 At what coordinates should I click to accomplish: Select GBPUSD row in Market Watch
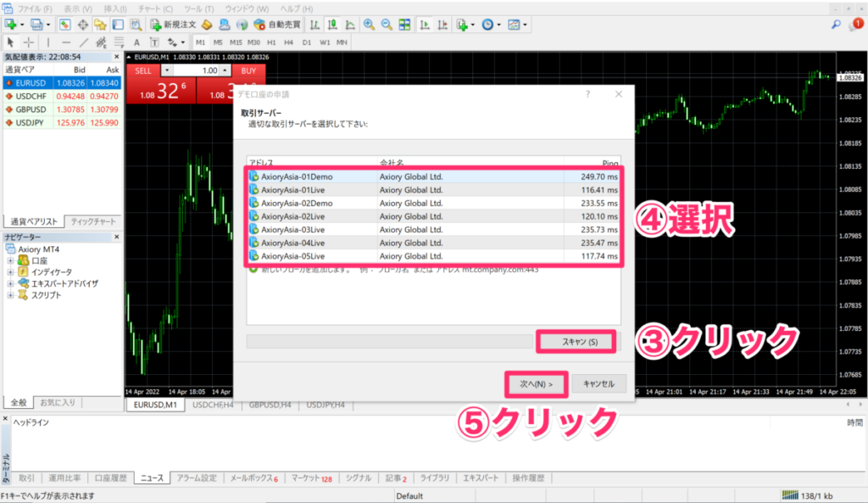pyautogui.click(x=61, y=109)
